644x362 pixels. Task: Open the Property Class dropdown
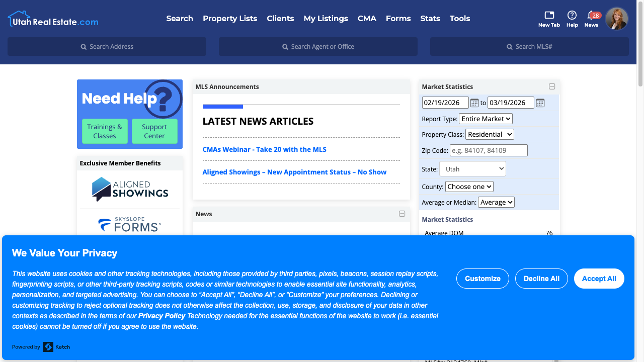[490, 134]
